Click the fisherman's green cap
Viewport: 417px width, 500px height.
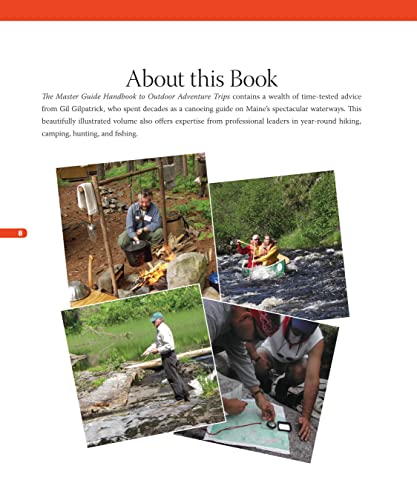pyautogui.click(x=156, y=317)
